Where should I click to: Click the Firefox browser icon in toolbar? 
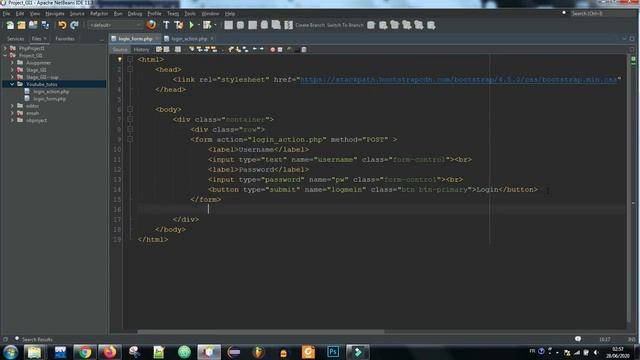coord(151,25)
